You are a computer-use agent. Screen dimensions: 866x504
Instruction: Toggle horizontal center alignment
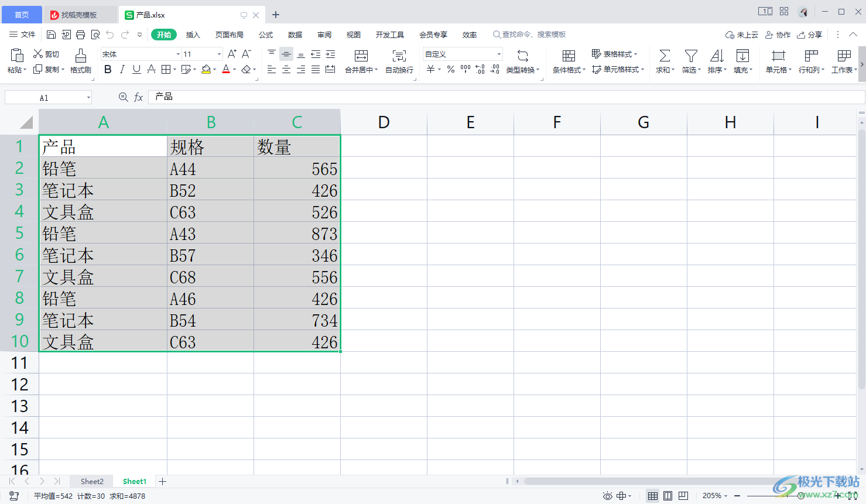point(286,69)
